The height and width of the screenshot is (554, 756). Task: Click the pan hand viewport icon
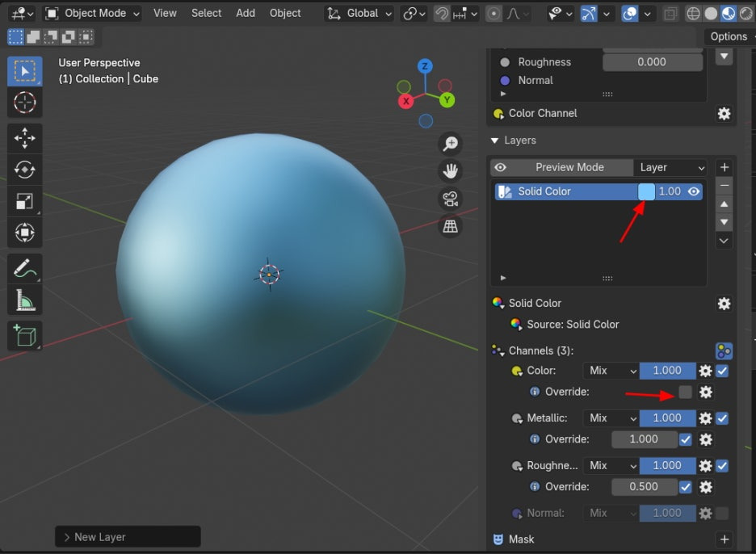(451, 170)
